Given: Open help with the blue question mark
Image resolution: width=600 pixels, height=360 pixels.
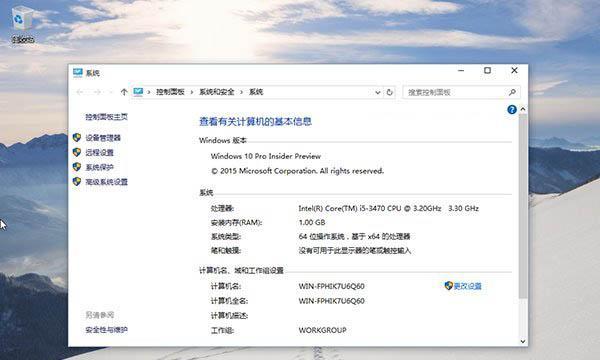Looking at the screenshot, I should 512,110.
